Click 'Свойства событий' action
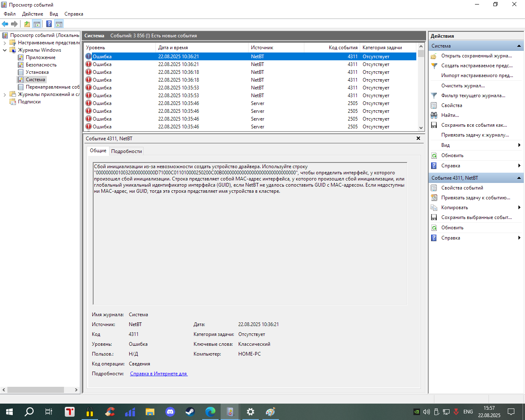 [x=462, y=188]
